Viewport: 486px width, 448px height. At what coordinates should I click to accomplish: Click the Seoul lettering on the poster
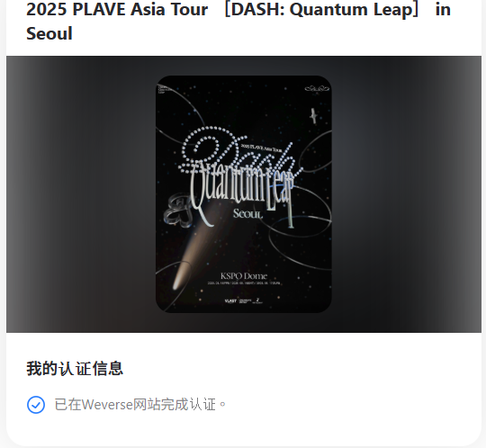tap(248, 213)
